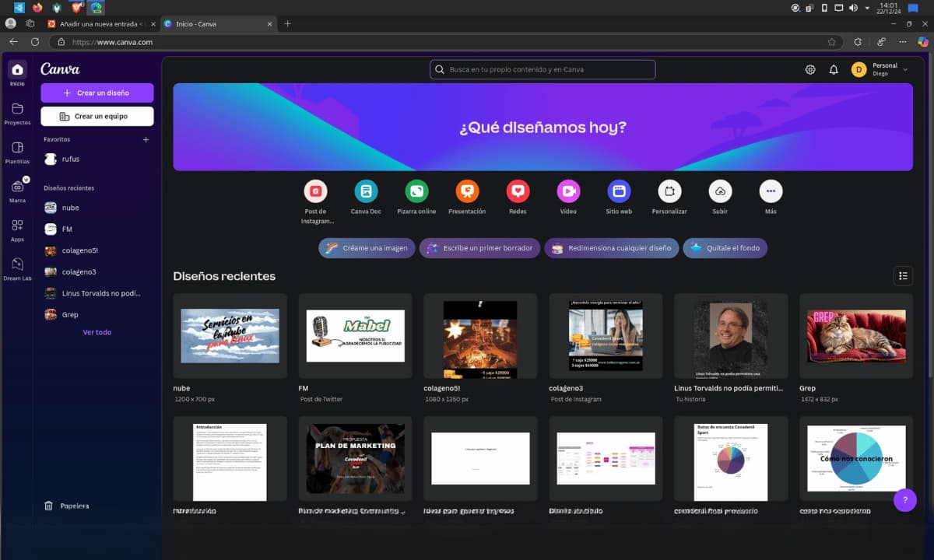The image size is (934, 560).
Task: Select the Redes social media icon
Action: (518, 191)
